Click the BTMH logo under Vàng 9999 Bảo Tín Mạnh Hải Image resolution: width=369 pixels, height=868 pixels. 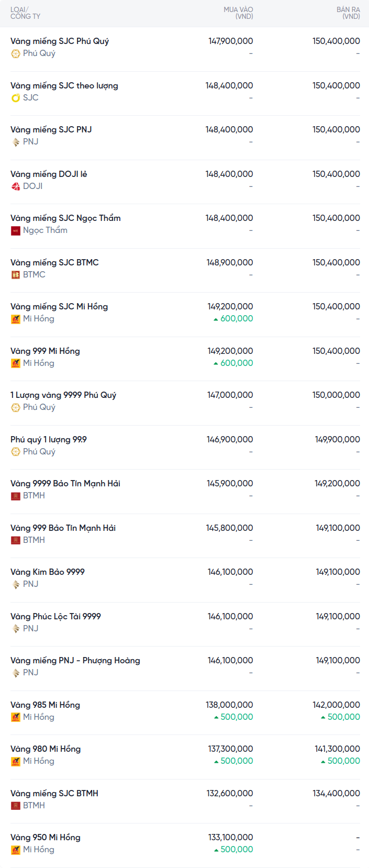[x=16, y=496]
